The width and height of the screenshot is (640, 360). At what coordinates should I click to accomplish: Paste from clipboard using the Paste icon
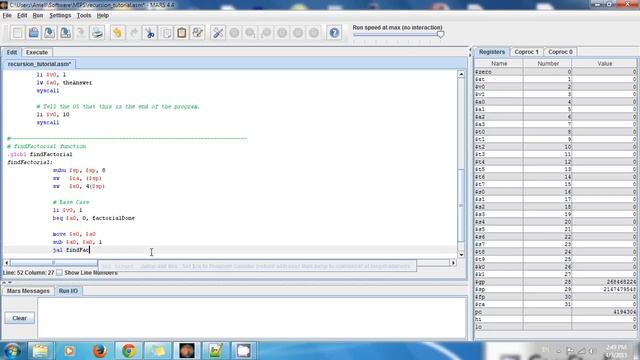182,33
